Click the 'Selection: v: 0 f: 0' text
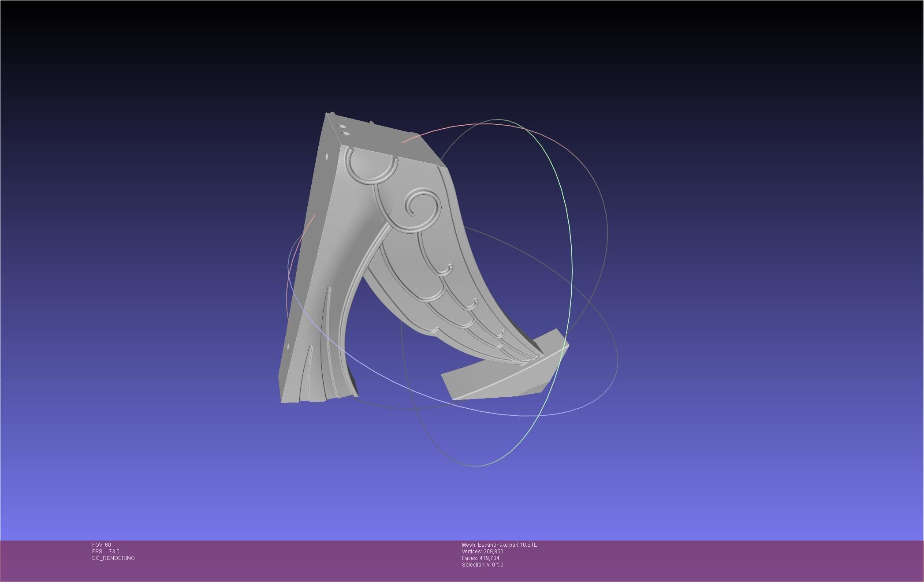 click(x=483, y=565)
